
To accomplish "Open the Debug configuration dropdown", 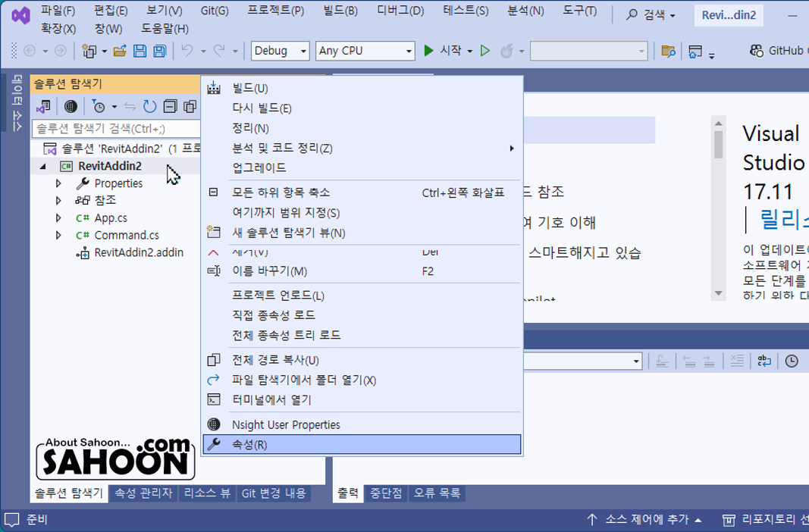I will pos(281,51).
